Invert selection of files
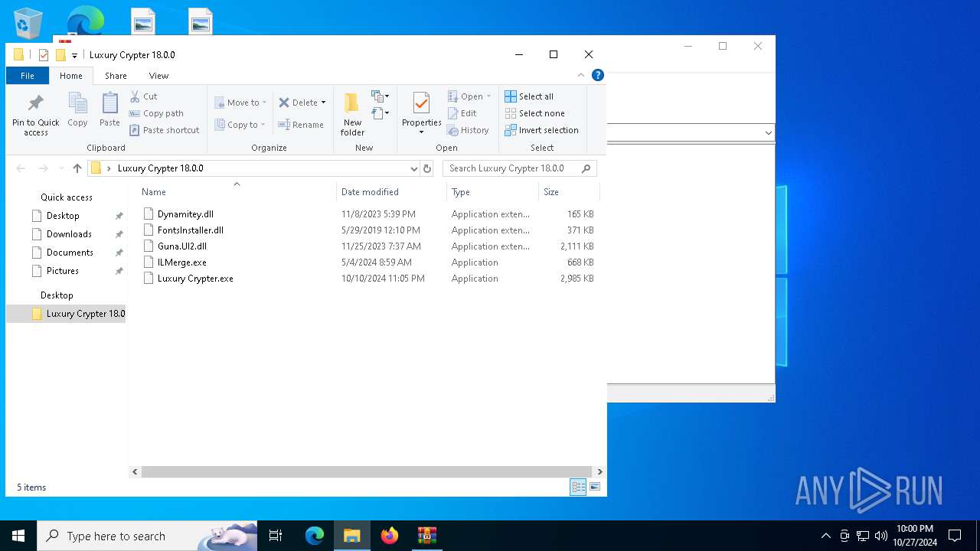This screenshot has width=980, height=551. click(x=542, y=130)
